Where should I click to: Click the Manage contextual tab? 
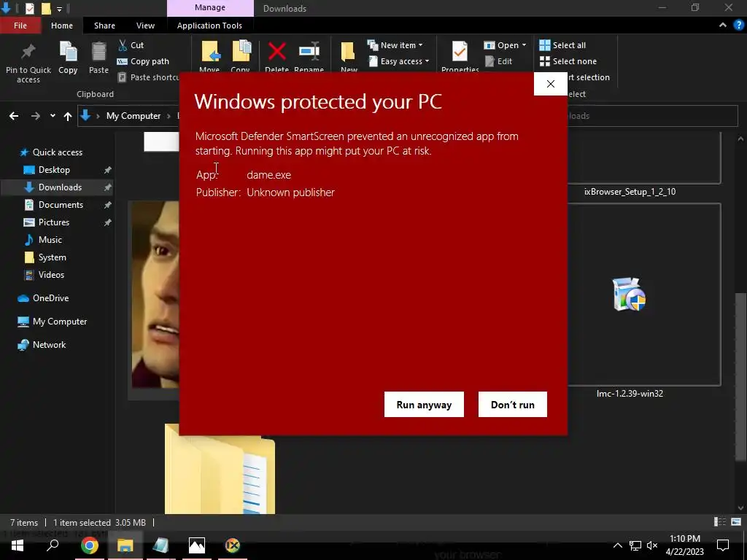[210, 8]
